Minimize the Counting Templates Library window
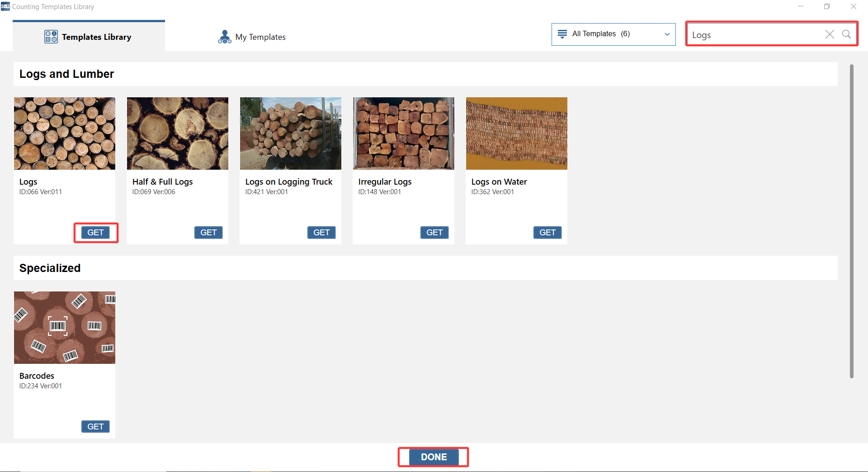Image resolution: width=868 pixels, height=472 pixels. tap(800, 6)
